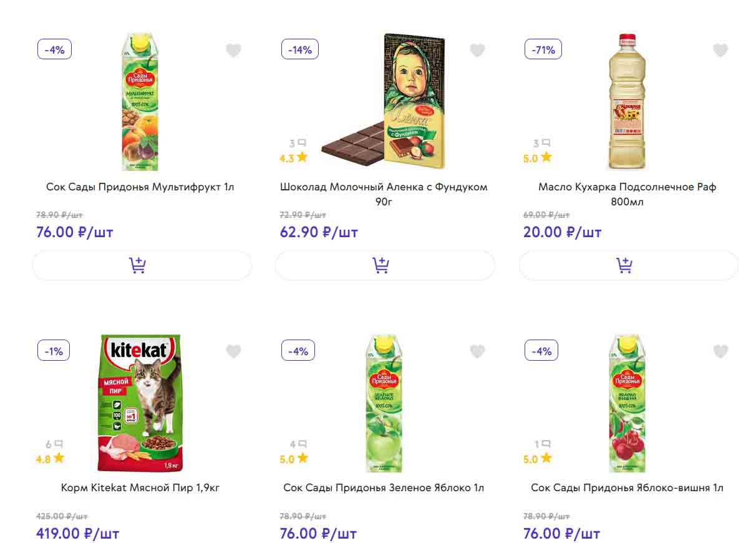Image resolution: width=756 pixels, height=543 pixels.
Task: Click 5.0 star rating on Зеленое Яблоко juice
Action: [293, 459]
